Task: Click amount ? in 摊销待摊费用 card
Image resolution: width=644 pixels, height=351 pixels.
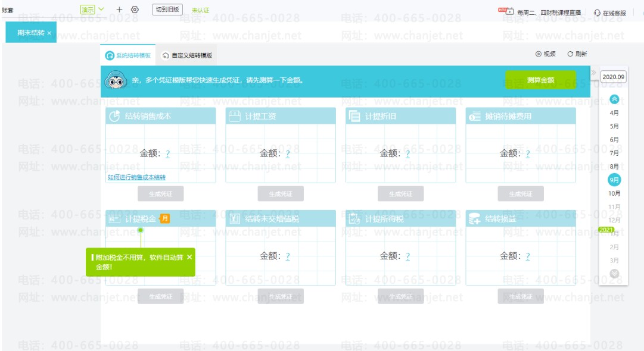Action: point(527,153)
